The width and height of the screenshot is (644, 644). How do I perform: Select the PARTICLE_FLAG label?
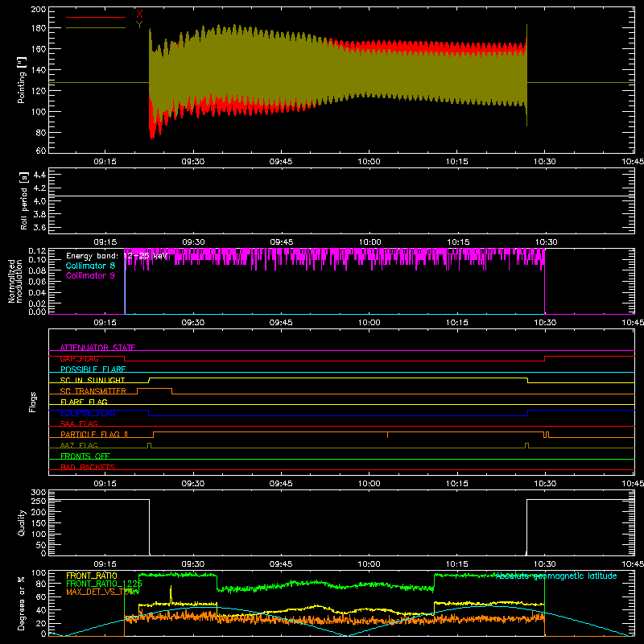[90, 435]
